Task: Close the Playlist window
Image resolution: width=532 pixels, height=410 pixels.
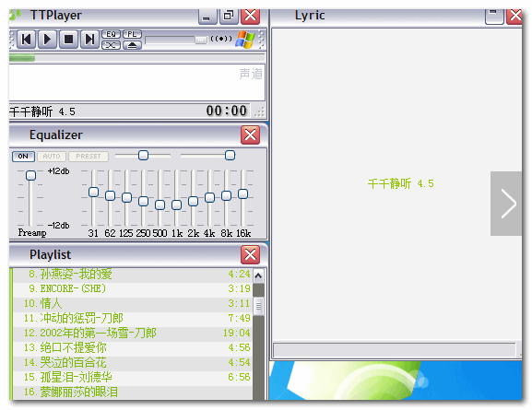Action: (250, 254)
